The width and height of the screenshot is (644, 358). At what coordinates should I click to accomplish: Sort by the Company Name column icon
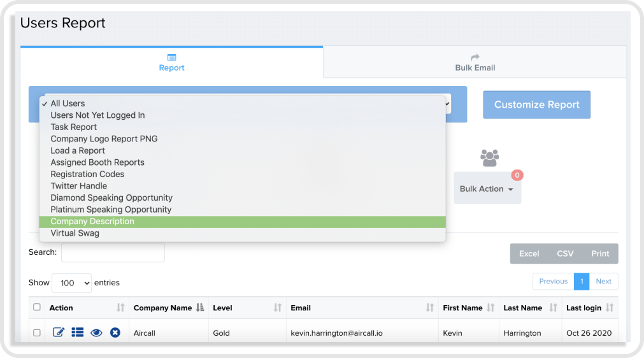pos(200,308)
